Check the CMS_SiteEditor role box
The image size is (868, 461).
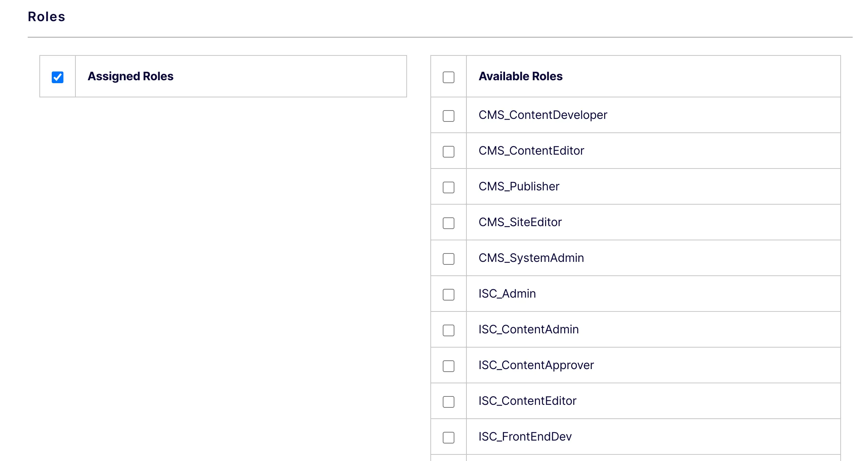click(x=449, y=223)
